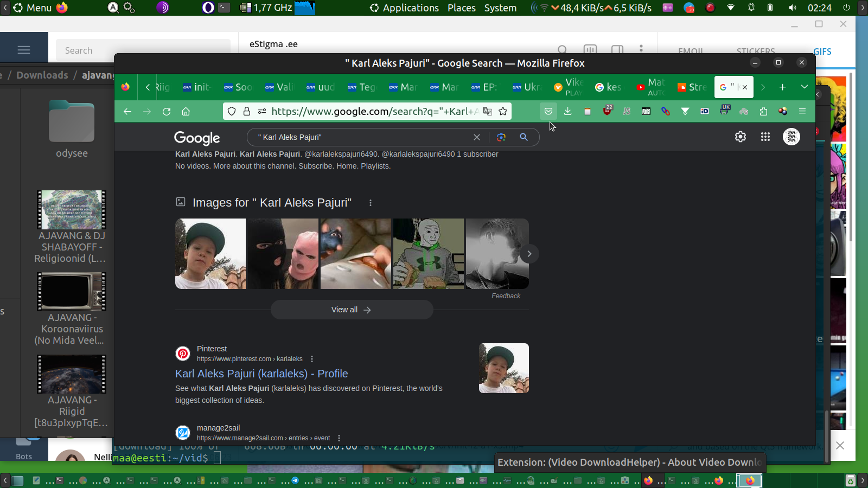The image size is (868, 488).
Task: Open the main Menu launcher
Action: coord(33,8)
